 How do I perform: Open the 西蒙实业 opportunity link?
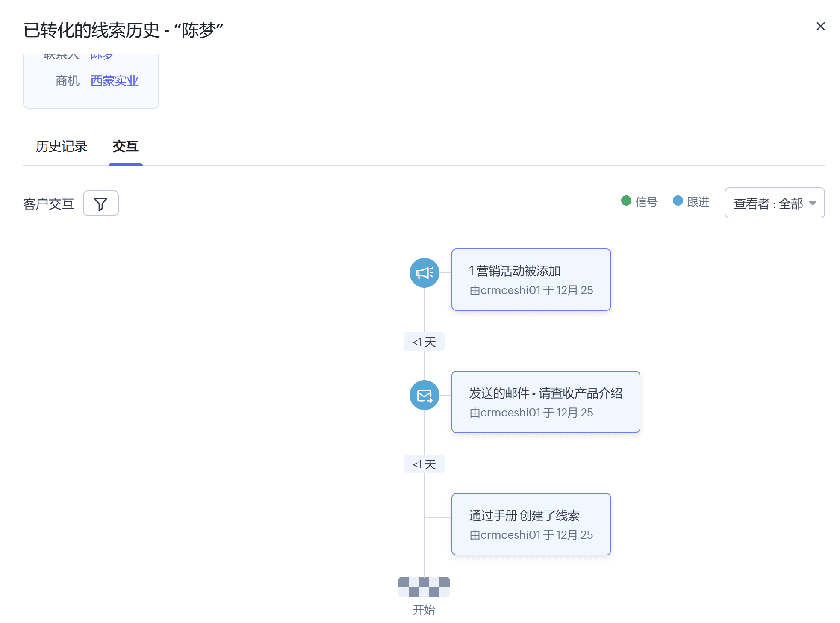click(x=114, y=80)
